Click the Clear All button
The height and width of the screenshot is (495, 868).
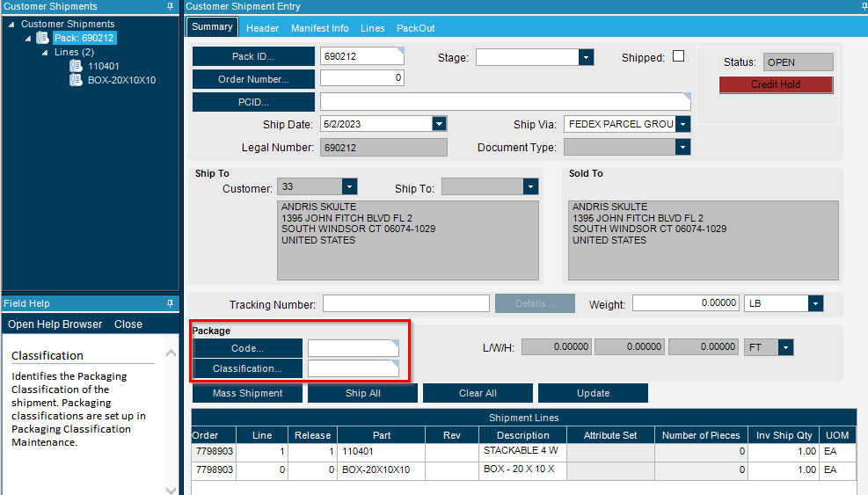pyautogui.click(x=478, y=393)
